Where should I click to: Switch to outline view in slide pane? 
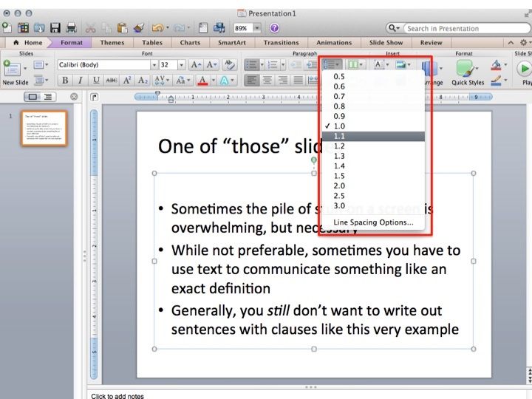[48, 97]
